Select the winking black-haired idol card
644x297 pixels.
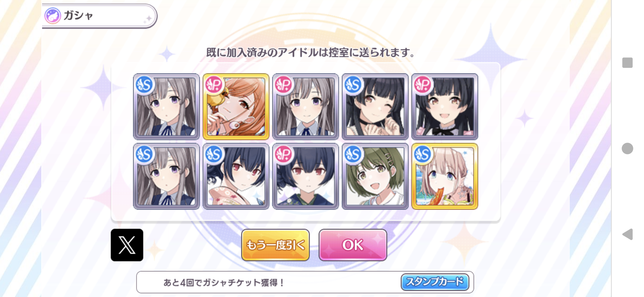[x=375, y=107]
